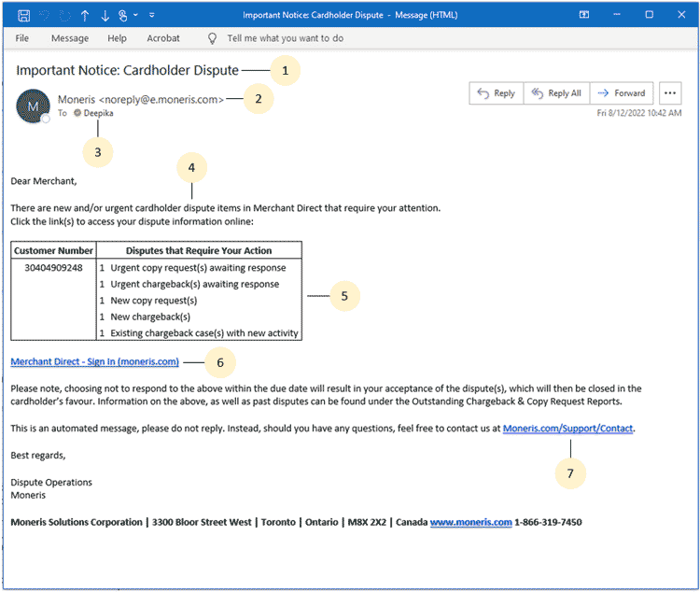
Task: Open the touch/mouse mode dropdown arrow
Action: point(135,15)
